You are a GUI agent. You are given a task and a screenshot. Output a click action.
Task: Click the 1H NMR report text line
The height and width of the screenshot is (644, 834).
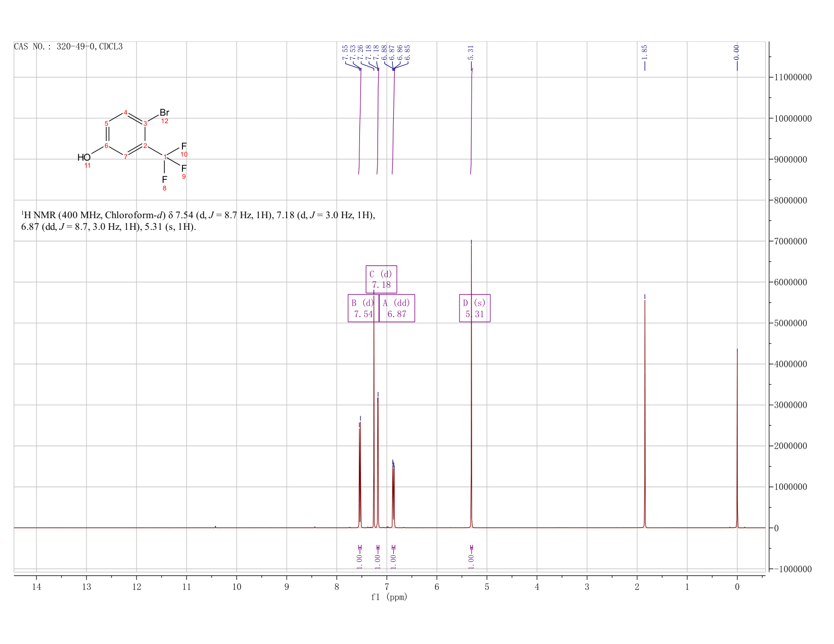click(x=198, y=221)
